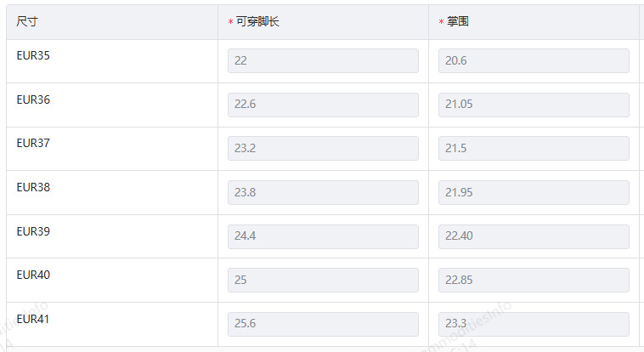Click the EUR41 掌围 field showing 23.3
Viewport: 644px width, 352px height.
click(x=534, y=324)
